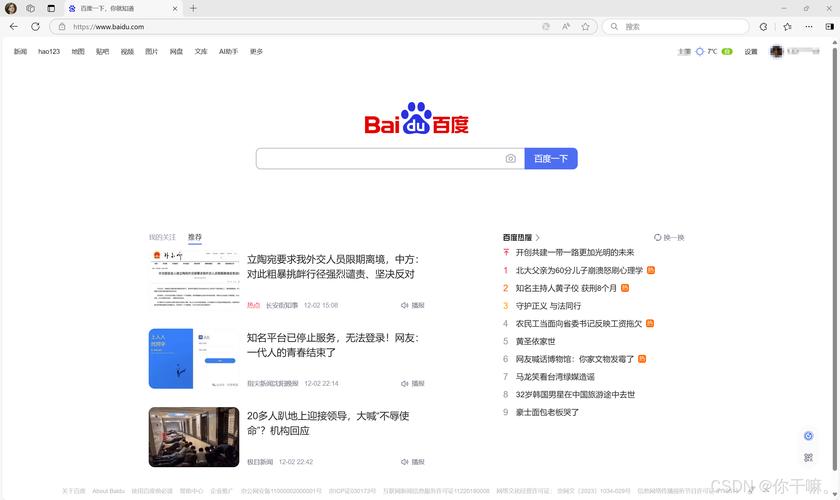Open hot search 农民工当面向省委书记反映工资拖欠
This screenshot has height=500, width=840.
point(579,324)
